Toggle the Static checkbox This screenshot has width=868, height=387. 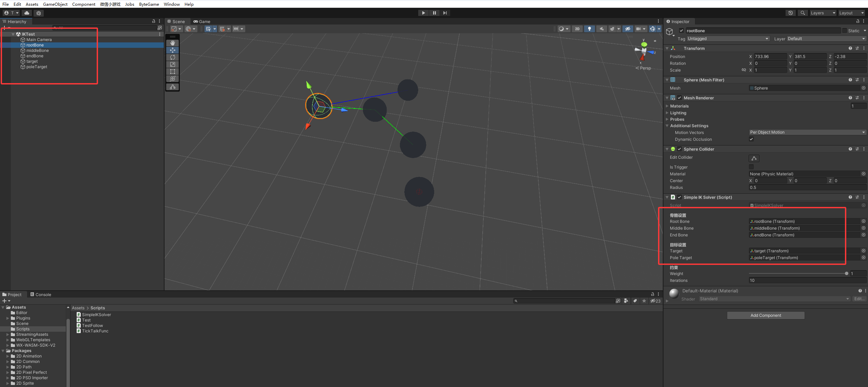click(845, 31)
